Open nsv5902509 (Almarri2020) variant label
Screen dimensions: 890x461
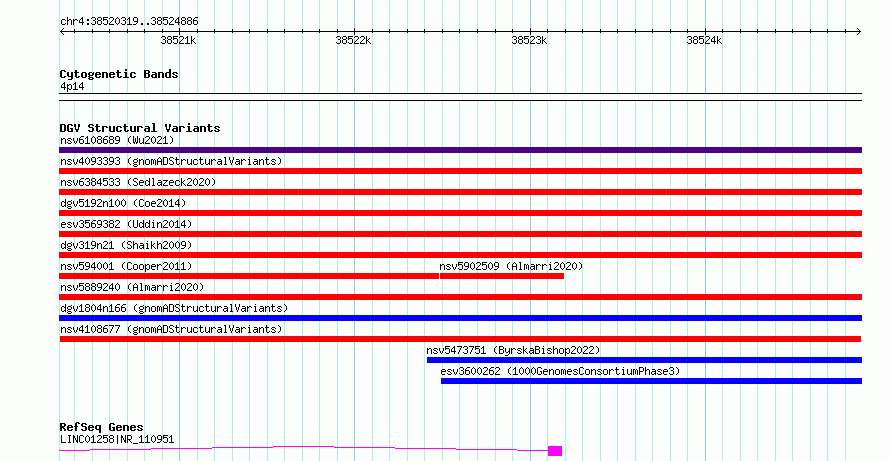[x=511, y=266]
